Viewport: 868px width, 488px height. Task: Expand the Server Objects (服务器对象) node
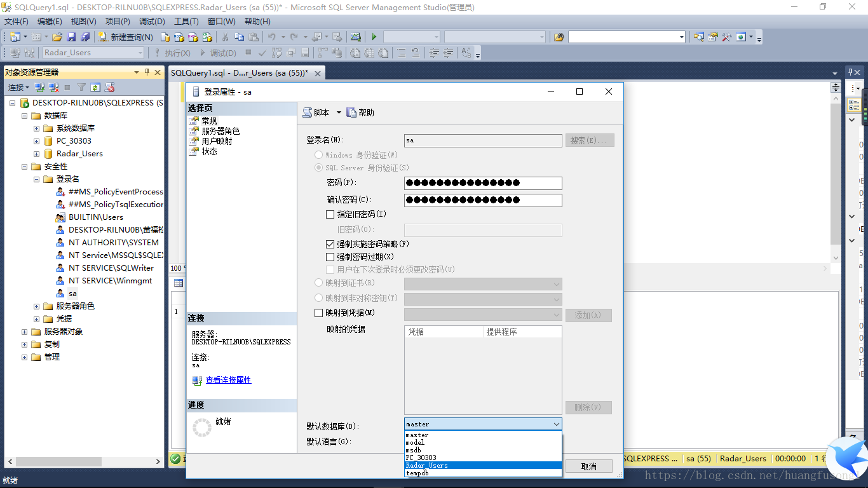(25, 332)
